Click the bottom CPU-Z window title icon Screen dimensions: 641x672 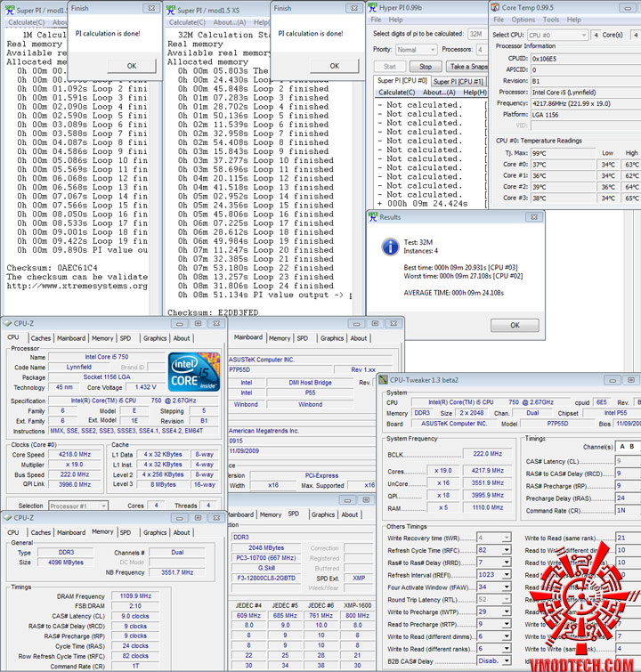pos(8,518)
